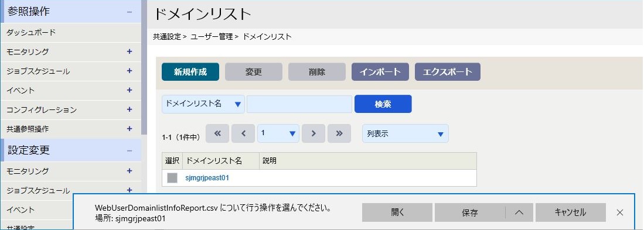Expand イベント under 参照操作
This screenshot has height=230, width=644.
tap(130, 90)
